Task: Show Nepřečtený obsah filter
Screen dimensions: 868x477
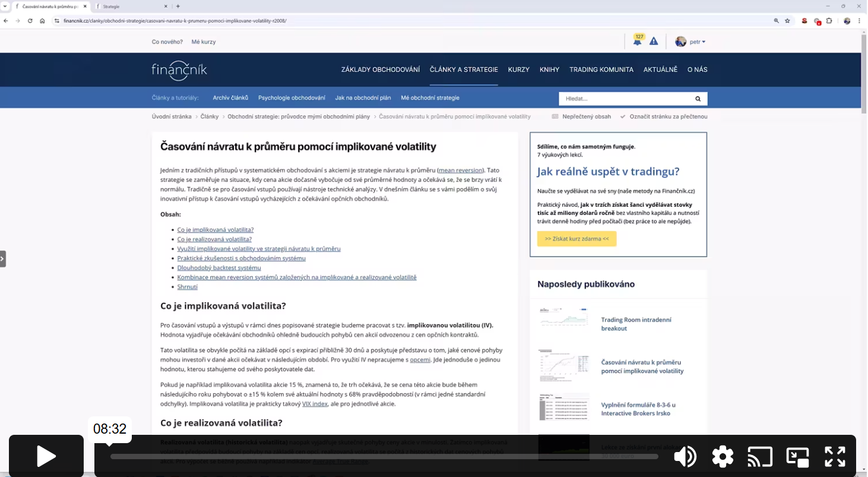Action: pyautogui.click(x=581, y=116)
